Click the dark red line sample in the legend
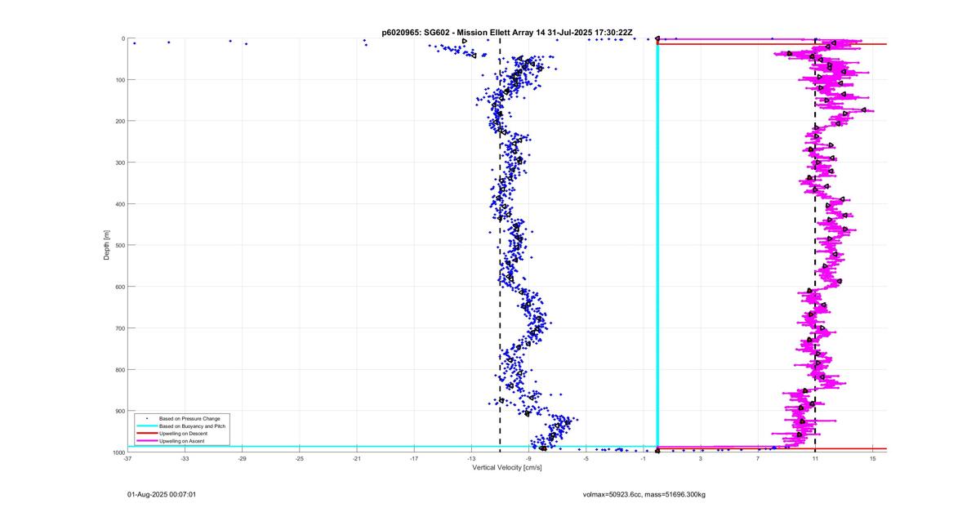 click(x=146, y=434)
